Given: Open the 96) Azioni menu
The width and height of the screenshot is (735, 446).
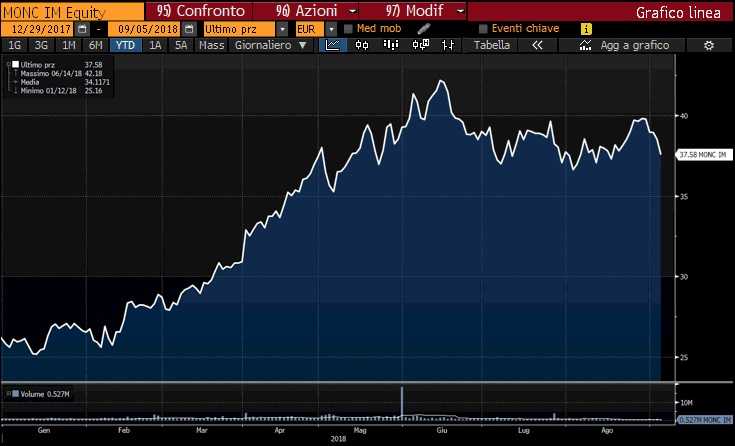Looking at the screenshot, I should click(x=308, y=11).
